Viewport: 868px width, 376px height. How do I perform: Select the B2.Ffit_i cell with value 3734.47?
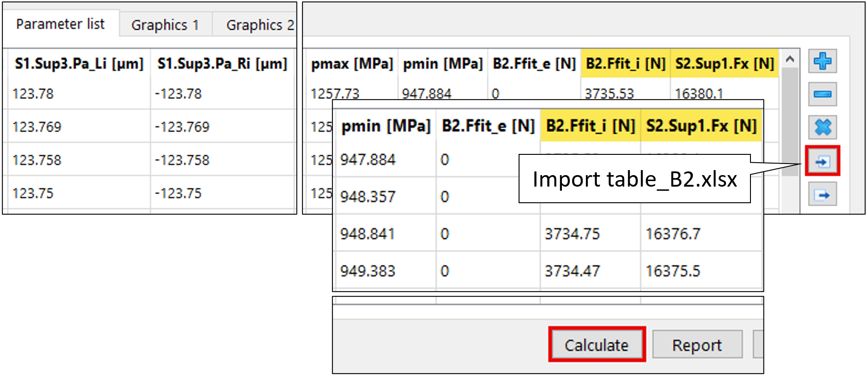point(572,271)
